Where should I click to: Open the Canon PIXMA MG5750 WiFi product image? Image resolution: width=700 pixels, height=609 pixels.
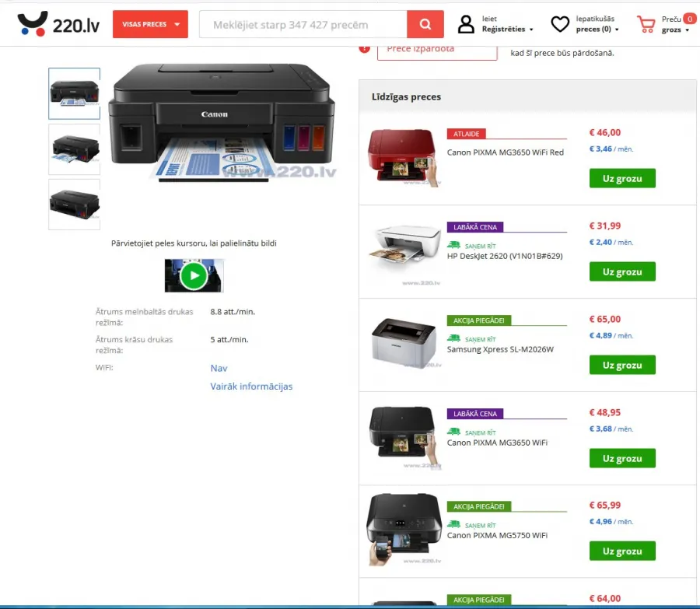404,529
